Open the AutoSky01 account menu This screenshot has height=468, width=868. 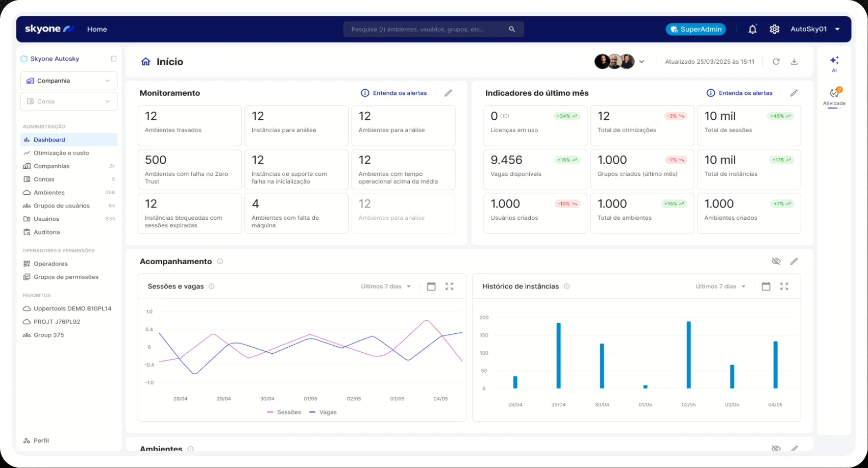[815, 29]
